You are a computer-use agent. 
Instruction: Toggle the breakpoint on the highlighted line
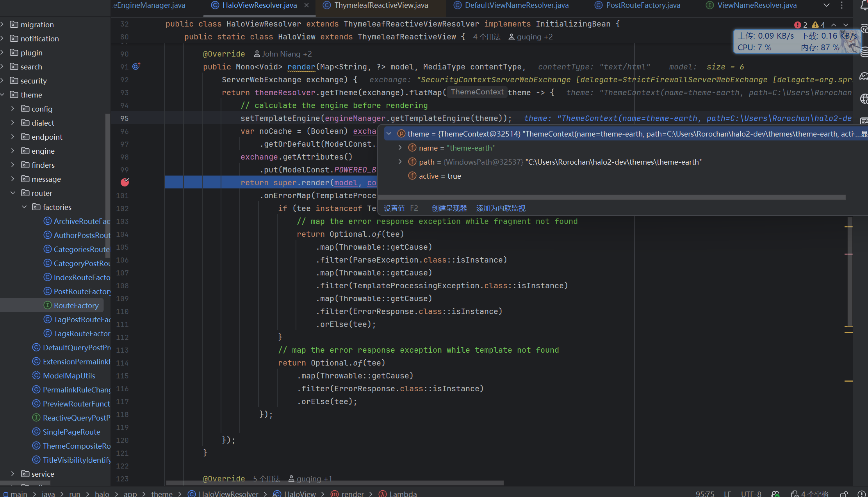point(125,182)
